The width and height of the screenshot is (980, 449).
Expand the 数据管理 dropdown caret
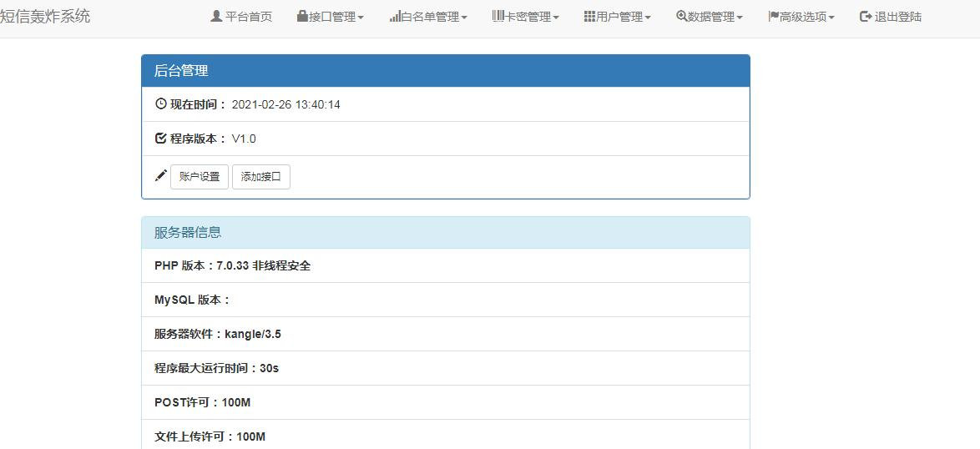[740, 18]
